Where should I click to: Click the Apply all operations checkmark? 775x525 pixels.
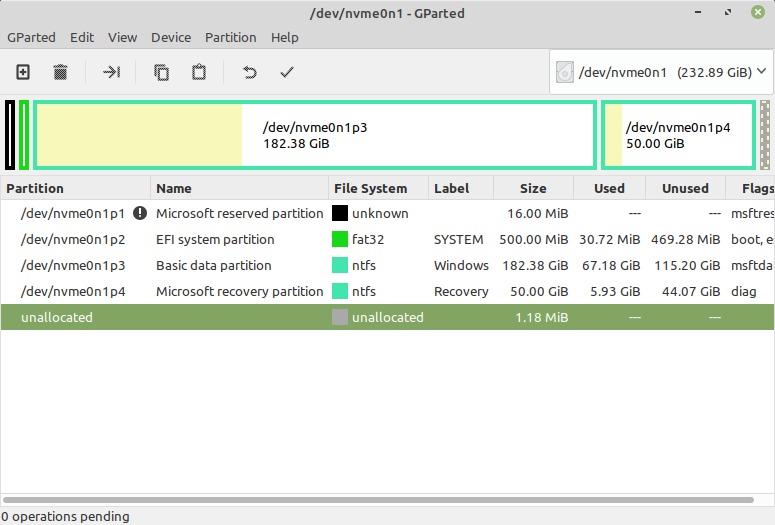(287, 72)
